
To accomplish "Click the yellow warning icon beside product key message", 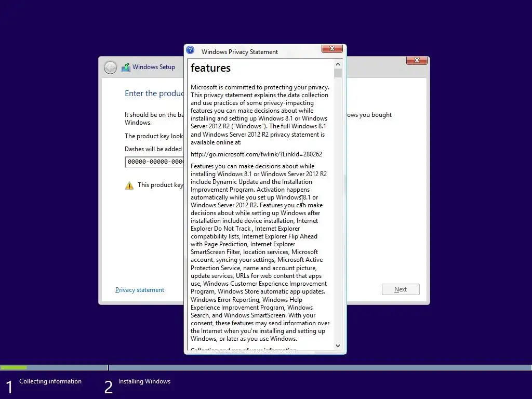I will 129,185.
